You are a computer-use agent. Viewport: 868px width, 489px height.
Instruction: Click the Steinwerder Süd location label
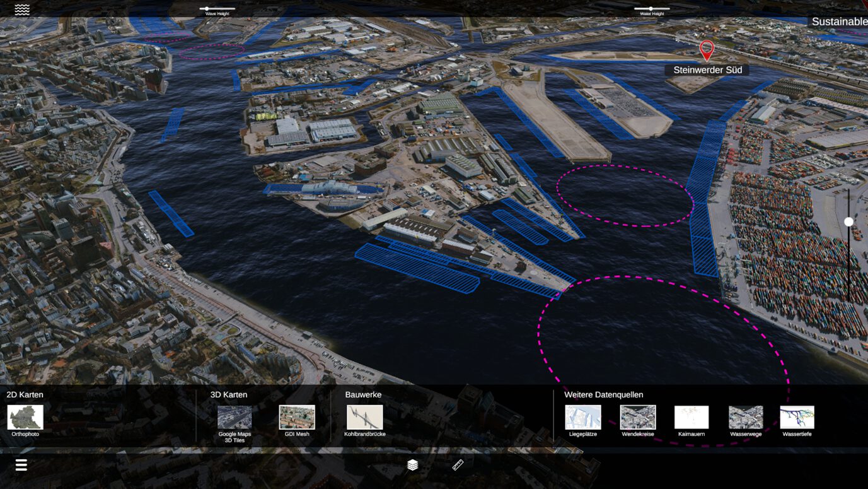[707, 70]
